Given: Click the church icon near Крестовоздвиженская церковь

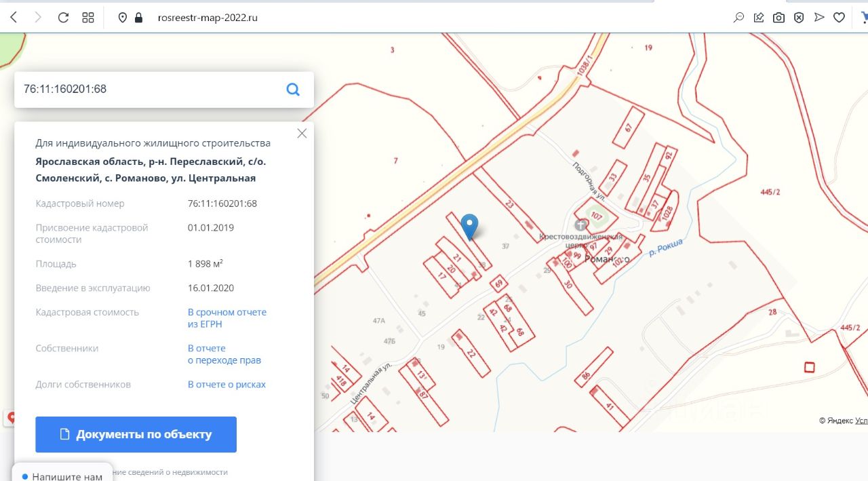Looking at the screenshot, I should 581,225.
